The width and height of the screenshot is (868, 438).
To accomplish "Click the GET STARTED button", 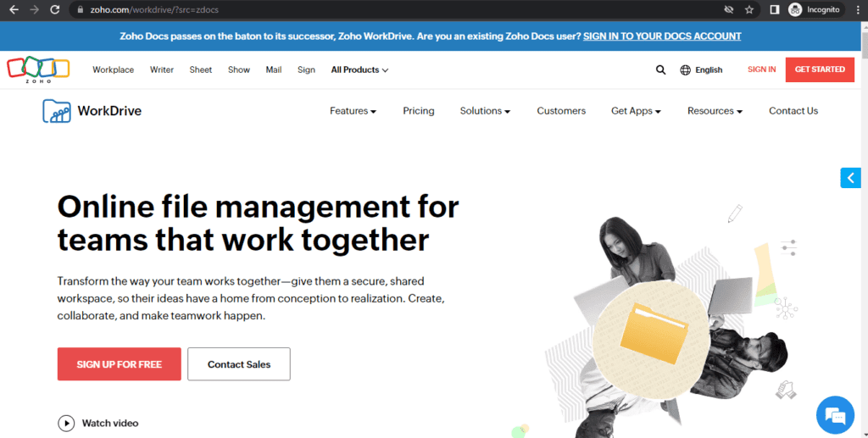I will 820,69.
